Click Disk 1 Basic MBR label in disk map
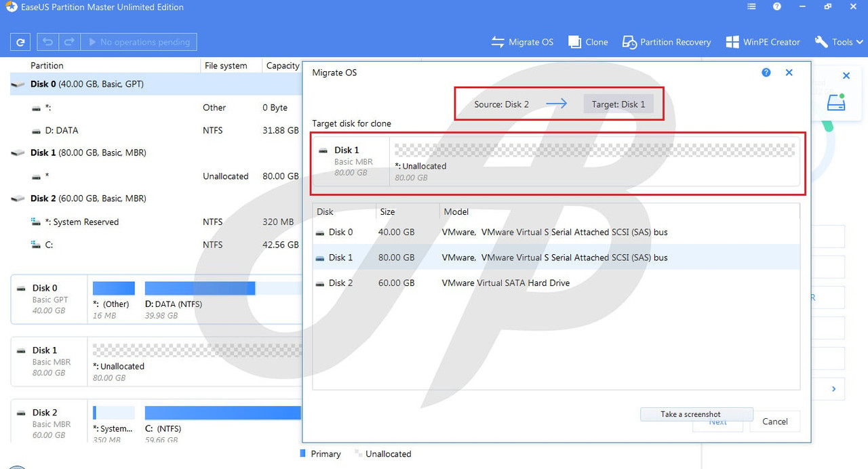 [49, 361]
